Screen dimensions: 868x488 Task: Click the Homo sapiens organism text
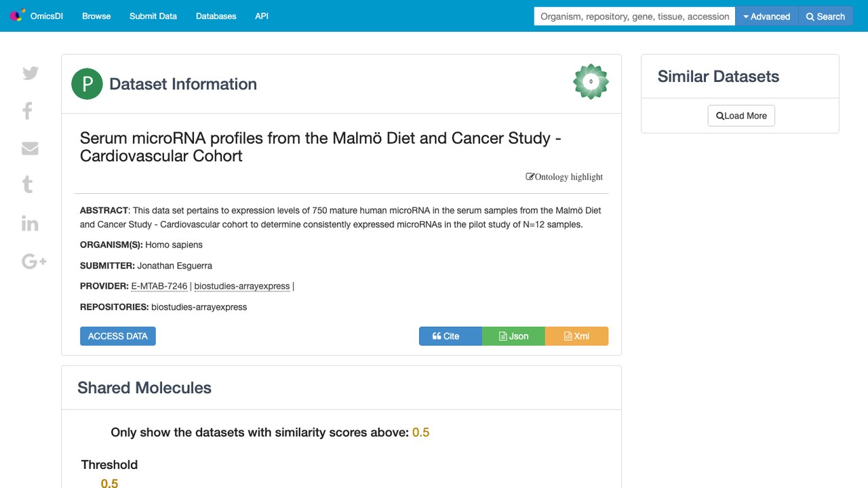click(x=174, y=245)
